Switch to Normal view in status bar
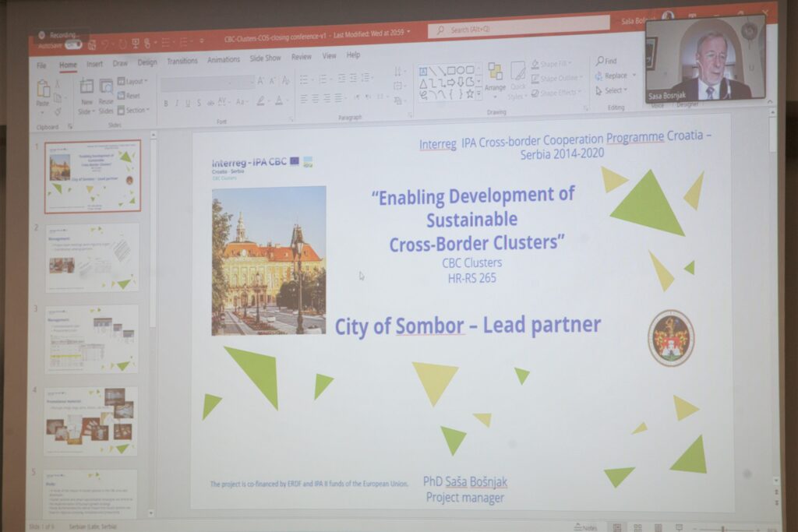The height and width of the screenshot is (532, 798). click(617, 527)
